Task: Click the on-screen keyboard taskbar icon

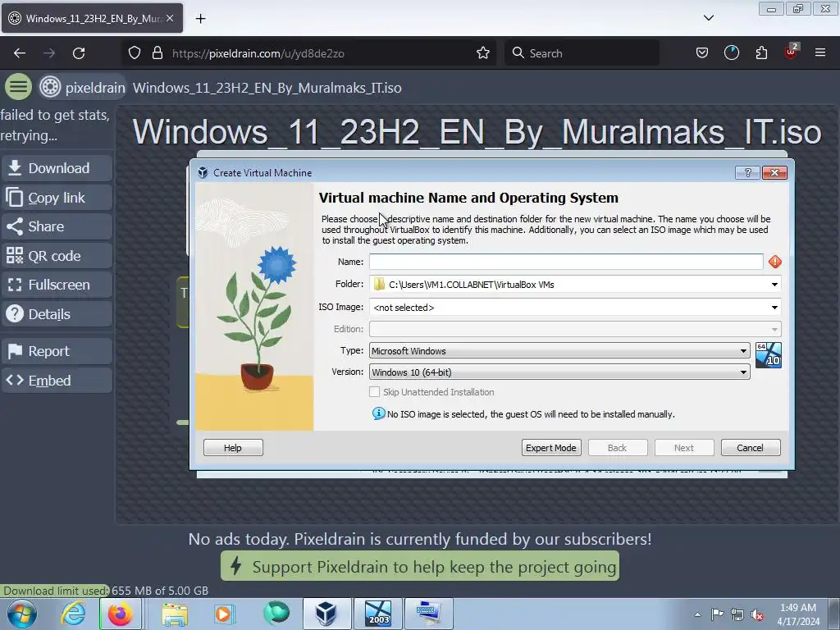Action: point(429,614)
